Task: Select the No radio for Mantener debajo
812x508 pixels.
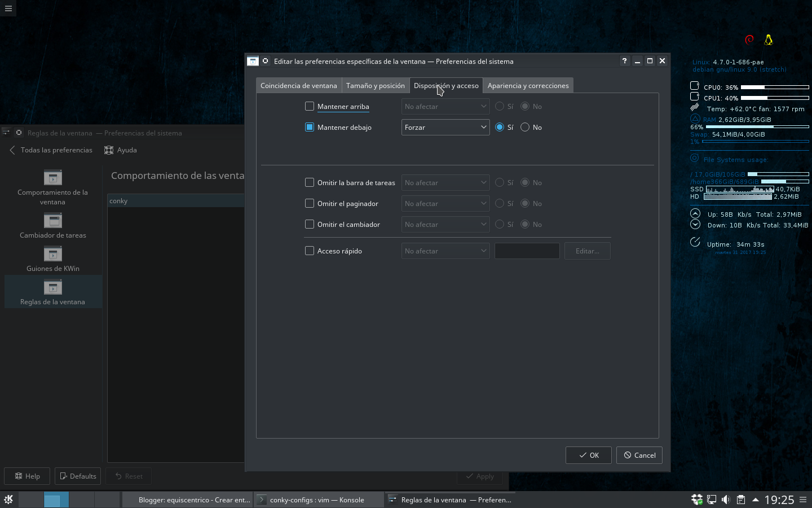Action: (525, 127)
